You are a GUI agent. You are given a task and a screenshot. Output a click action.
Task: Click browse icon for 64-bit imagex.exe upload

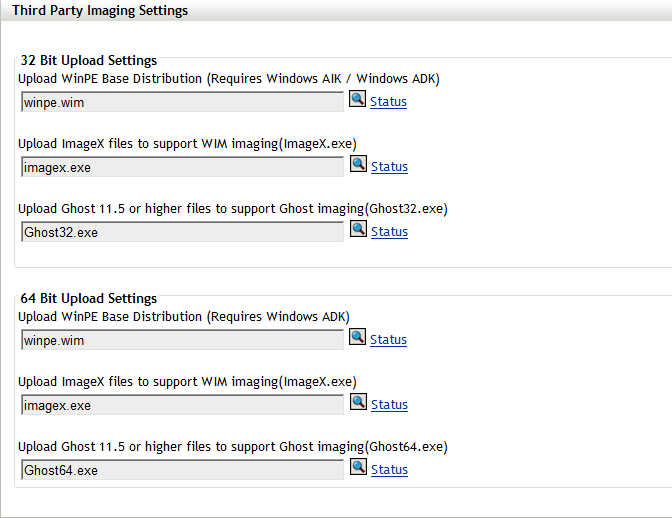coord(358,403)
